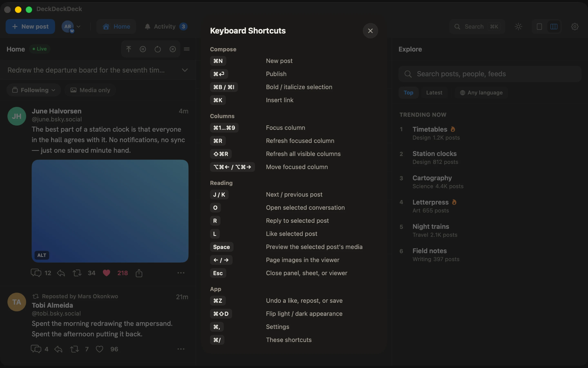Pause the live Home feed
588x368 pixels.
[x=143, y=49]
